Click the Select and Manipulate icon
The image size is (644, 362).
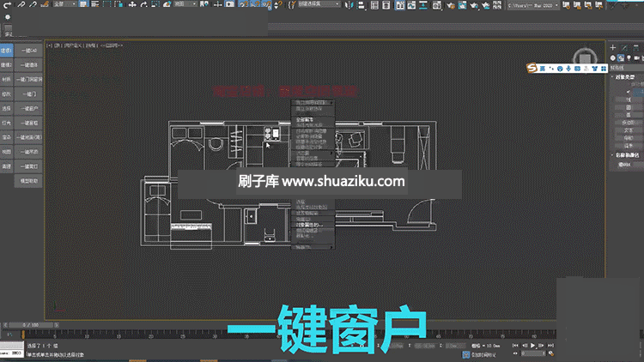click(218, 4)
